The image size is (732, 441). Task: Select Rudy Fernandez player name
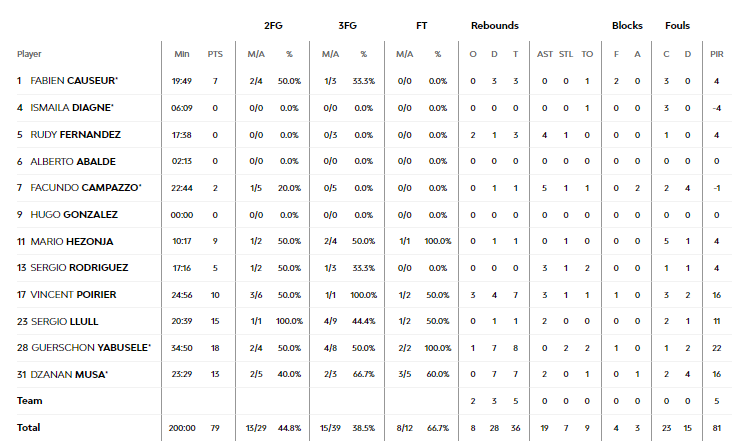pyautogui.click(x=75, y=135)
